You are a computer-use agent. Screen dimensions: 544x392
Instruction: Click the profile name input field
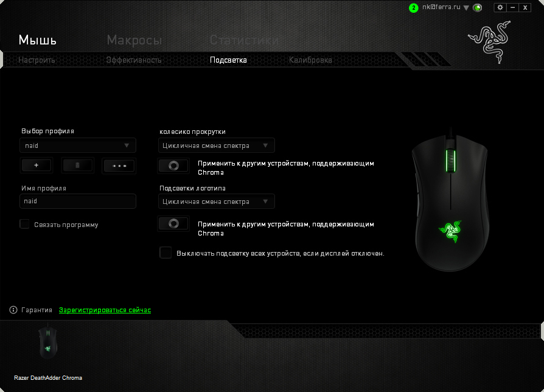pyautogui.click(x=78, y=201)
